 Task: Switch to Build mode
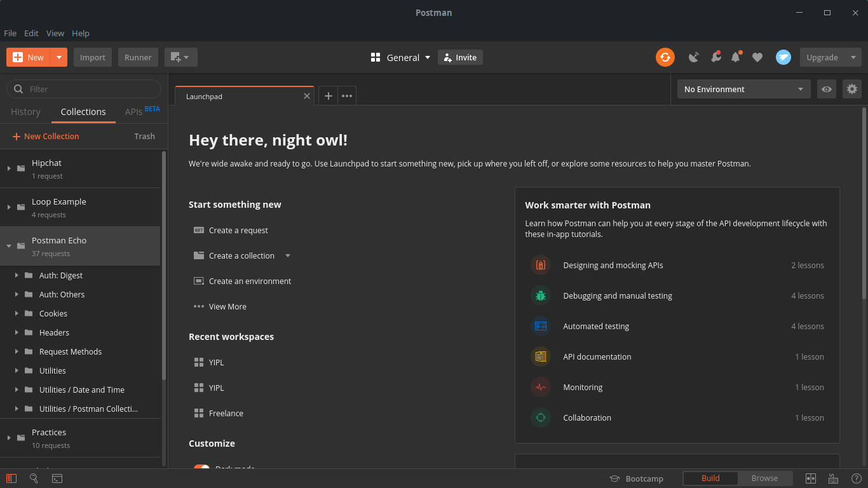coord(710,478)
